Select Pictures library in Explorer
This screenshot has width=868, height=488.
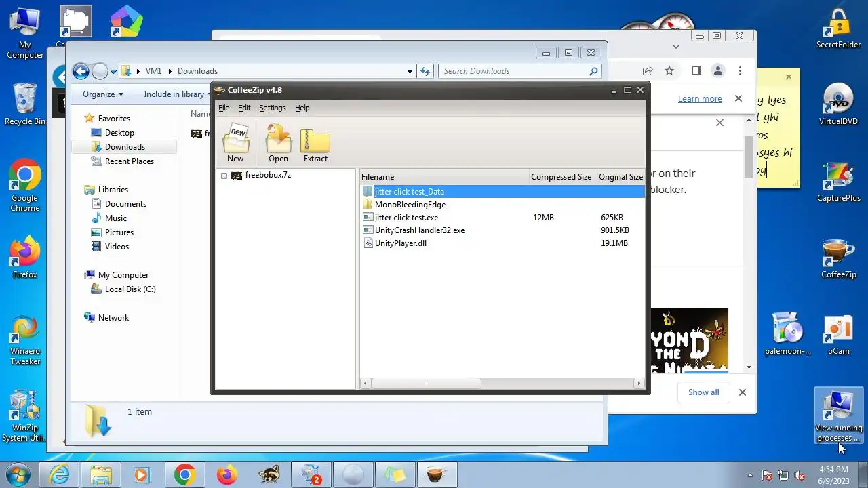(119, 232)
